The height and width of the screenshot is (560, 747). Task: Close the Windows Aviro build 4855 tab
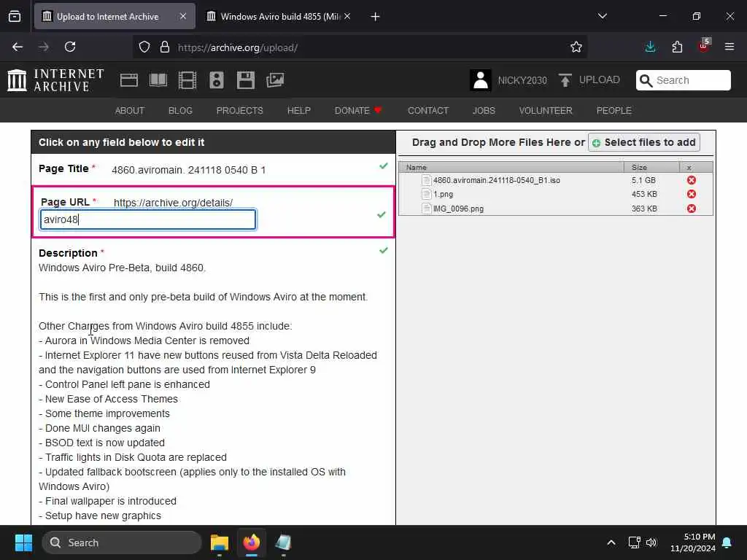[348, 16]
